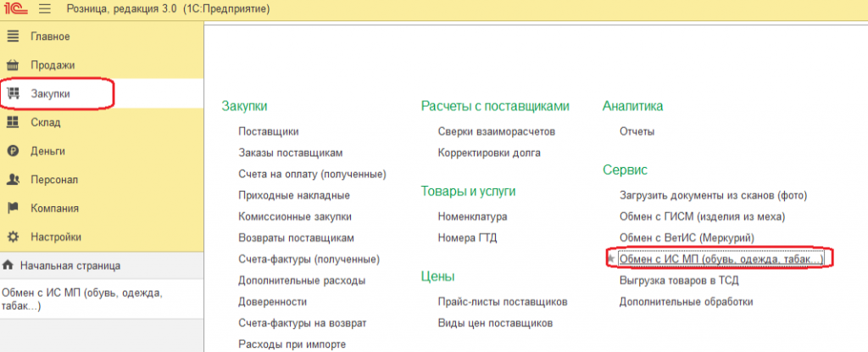Open Дополнительные обработки

pyautogui.click(x=687, y=302)
